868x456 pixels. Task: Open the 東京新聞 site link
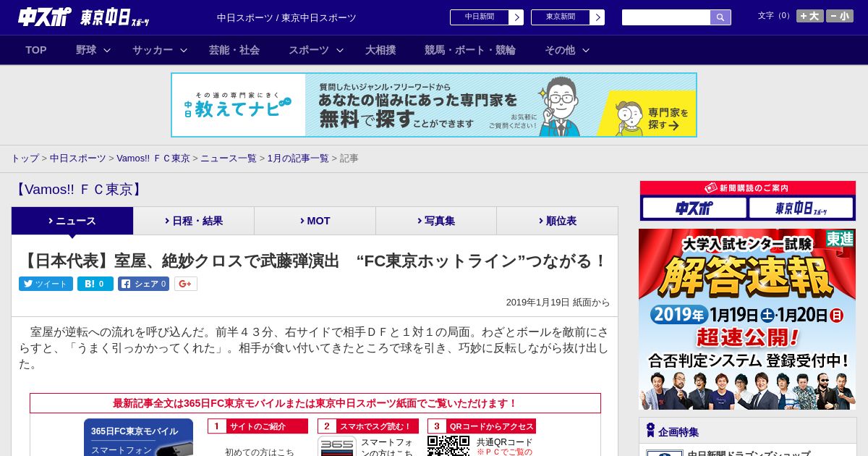[561, 17]
